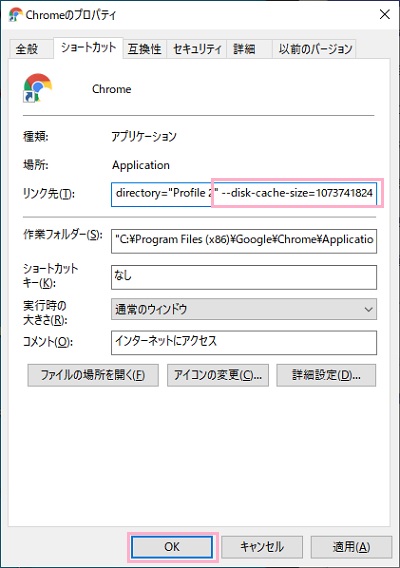Click the リンク先(T): label
Screen dimensions: 400x568
tap(49, 194)
